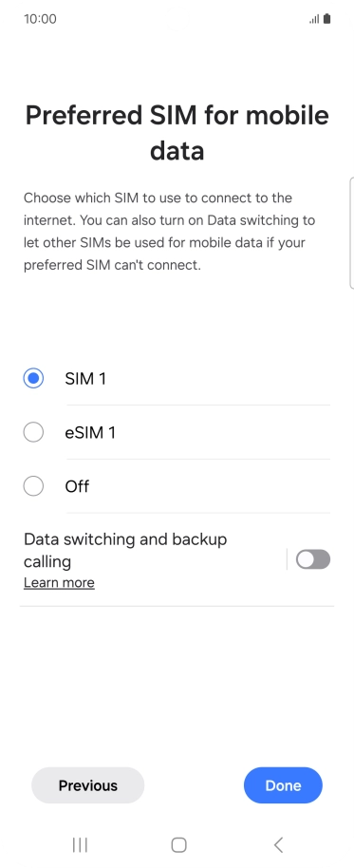The height and width of the screenshot is (868, 354).
Task: Tap the signal strength icon
Action: (x=314, y=19)
